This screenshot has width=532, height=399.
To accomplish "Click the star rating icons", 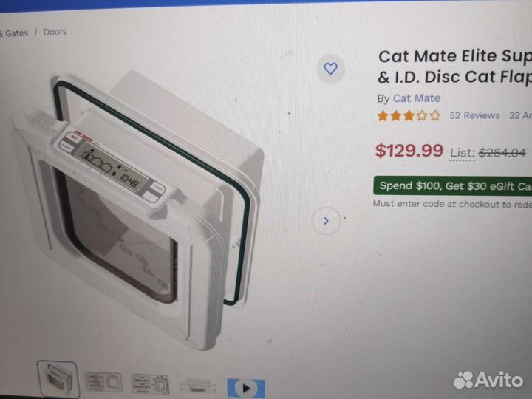I will (409, 116).
